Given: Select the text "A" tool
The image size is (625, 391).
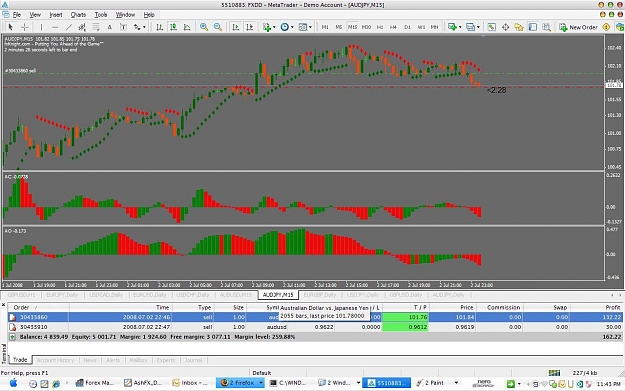Looking at the screenshot, I should tap(110, 27).
